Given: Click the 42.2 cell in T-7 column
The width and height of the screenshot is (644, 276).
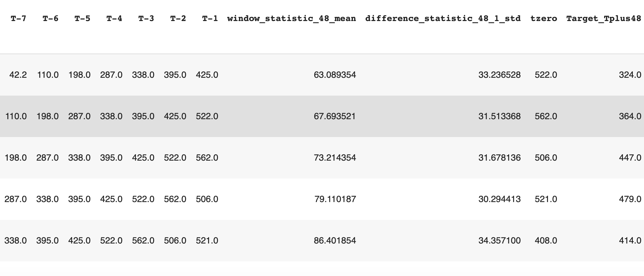Looking at the screenshot, I should point(18,75).
